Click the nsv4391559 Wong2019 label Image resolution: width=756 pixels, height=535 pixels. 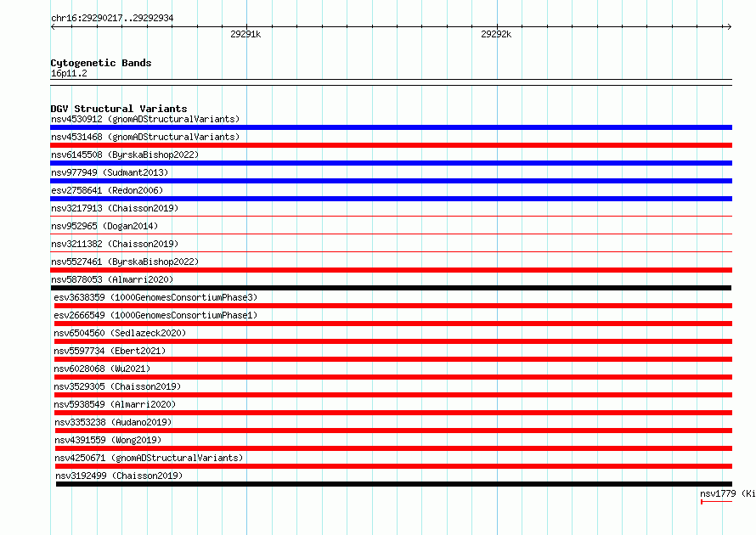click(108, 440)
